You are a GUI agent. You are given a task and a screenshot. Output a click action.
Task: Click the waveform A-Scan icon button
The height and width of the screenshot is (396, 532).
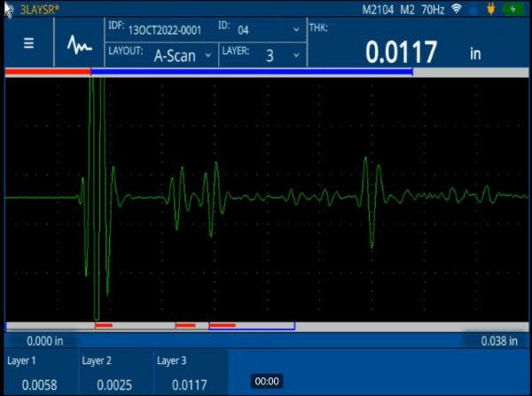81,43
